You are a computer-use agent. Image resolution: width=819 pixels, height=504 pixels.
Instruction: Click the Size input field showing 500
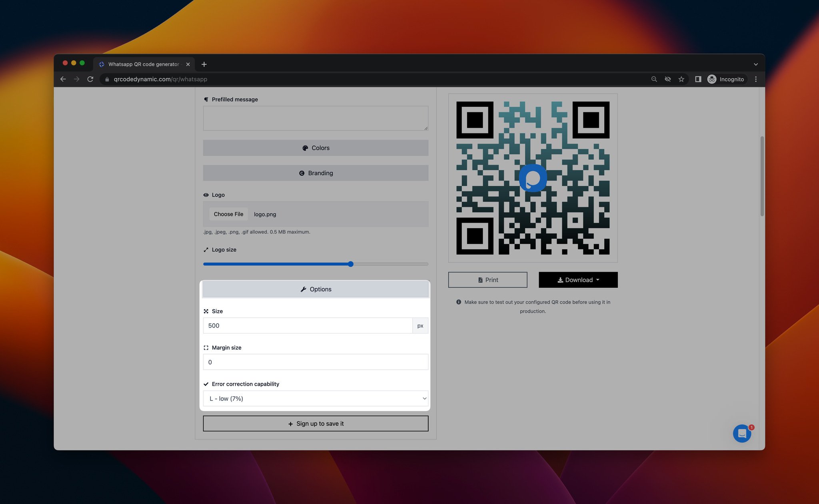point(308,326)
